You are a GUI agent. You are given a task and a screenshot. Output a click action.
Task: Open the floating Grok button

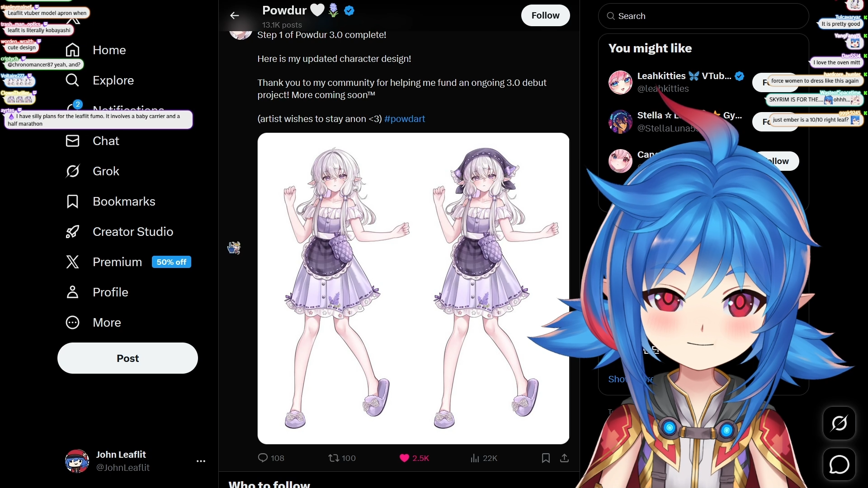click(839, 423)
